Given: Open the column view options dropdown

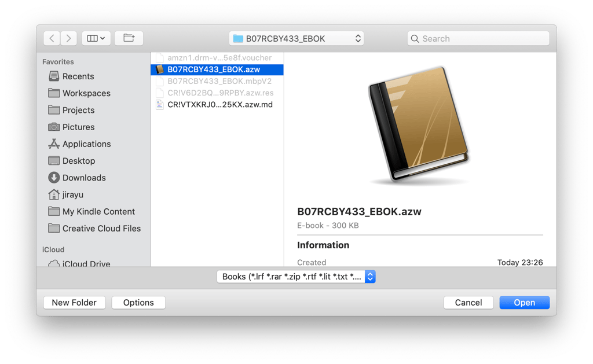Looking at the screenshot, I should 96,39.
